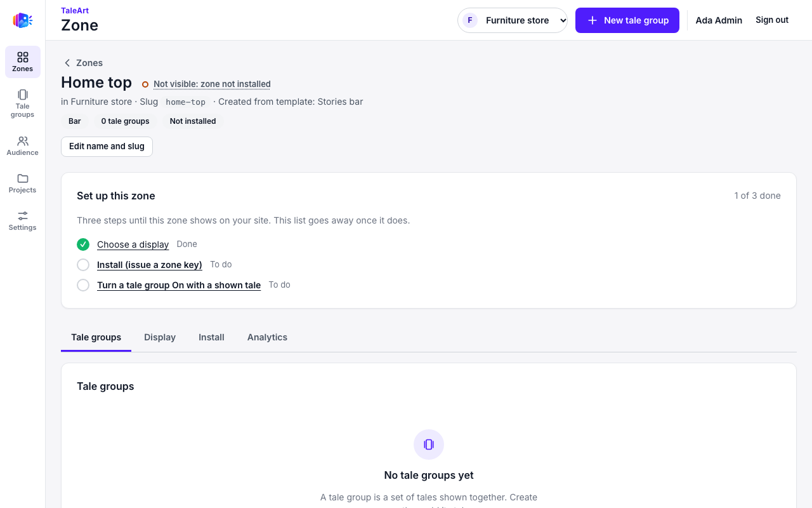Image resolution: width=812 pixels, height=508 pixels.
Task: Click the home-top slug code
Action: (185, 102)
